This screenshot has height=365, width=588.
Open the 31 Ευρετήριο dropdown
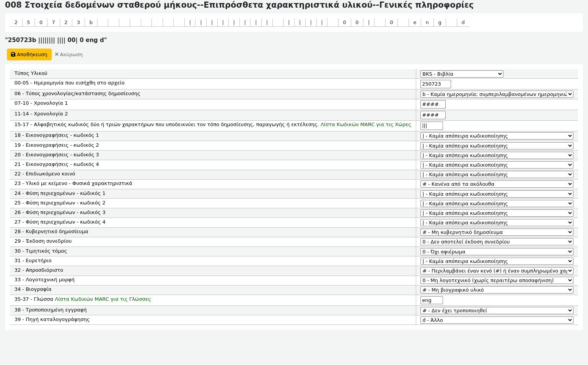[496, 261]
